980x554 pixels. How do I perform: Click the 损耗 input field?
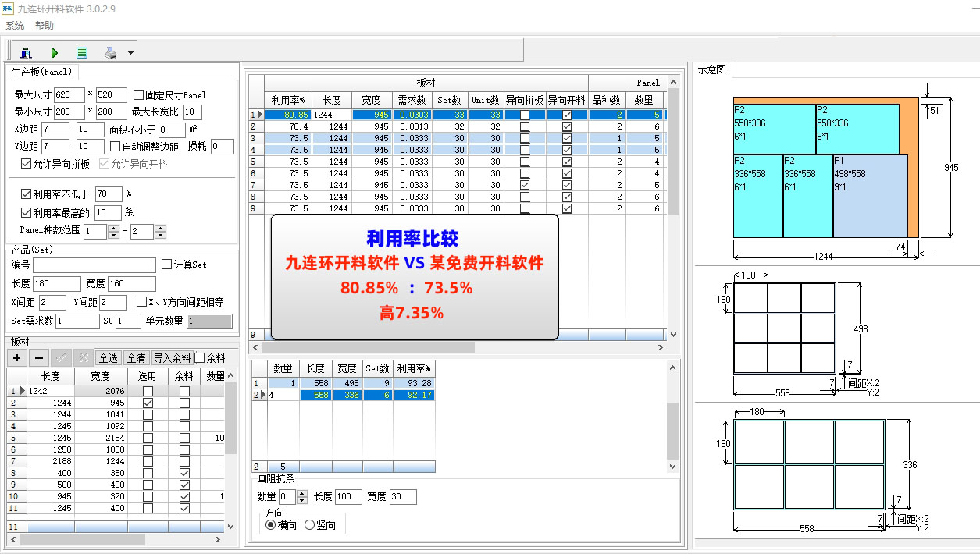pyautogui.click(x=223, y=147)
